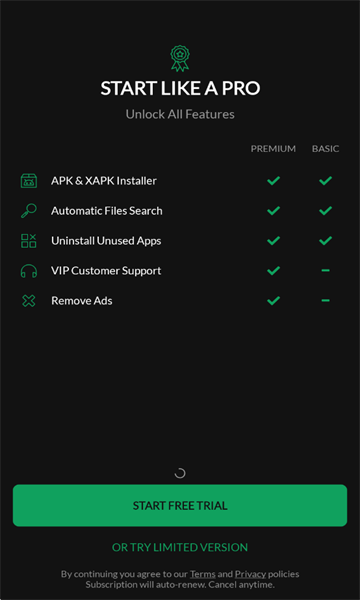Click the Automatic Files Search label

coord(107,211)
